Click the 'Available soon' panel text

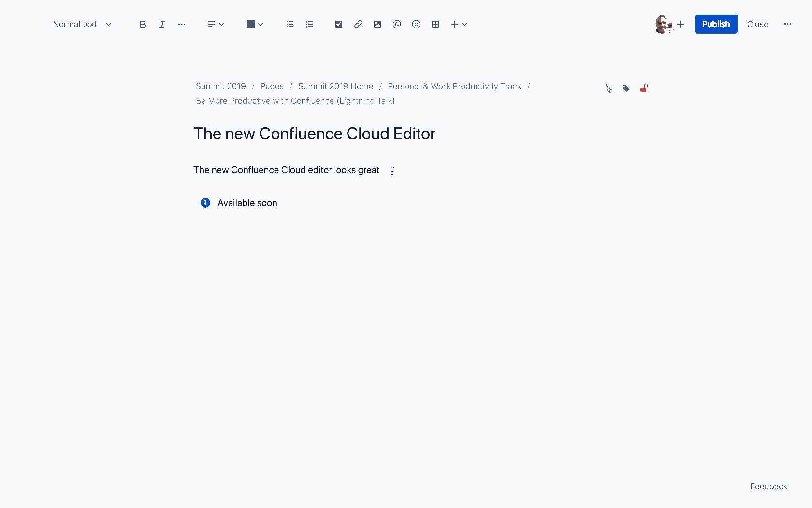[x=247, y=203]
